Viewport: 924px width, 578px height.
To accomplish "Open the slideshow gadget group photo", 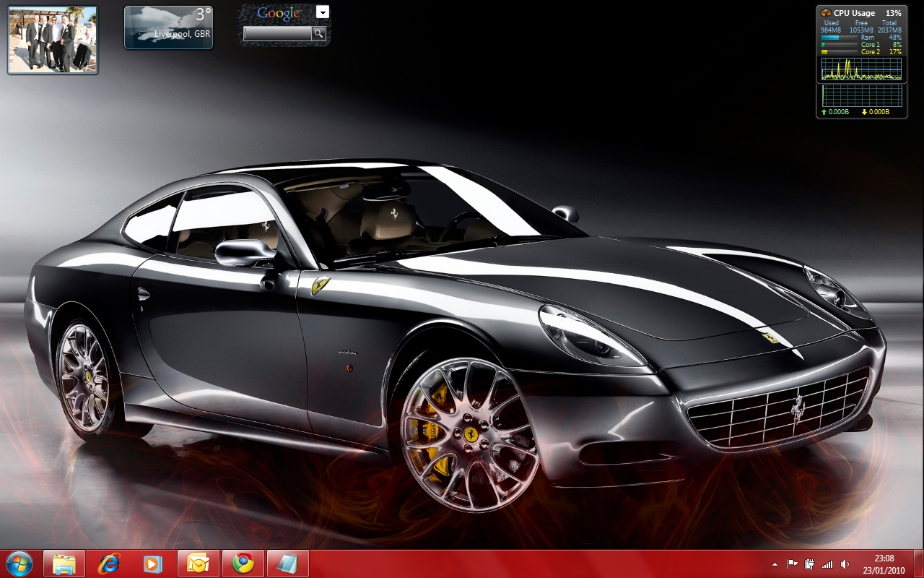I will pos(52,40).
